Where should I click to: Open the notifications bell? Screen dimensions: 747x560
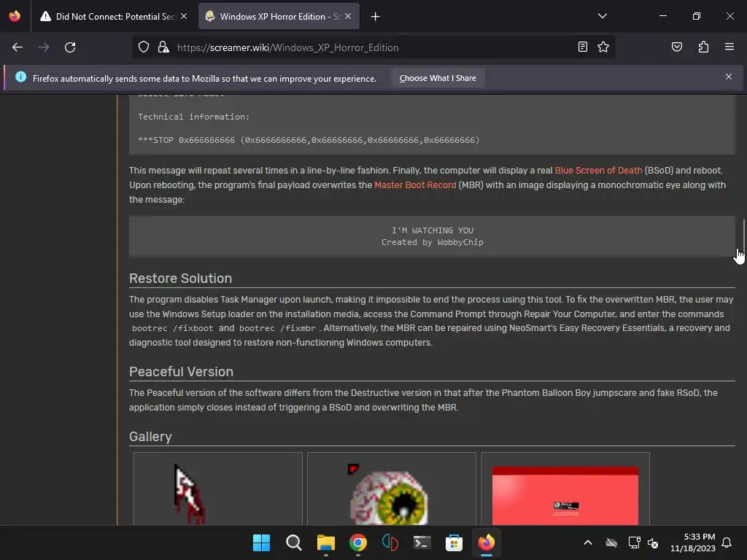point(727,542)
